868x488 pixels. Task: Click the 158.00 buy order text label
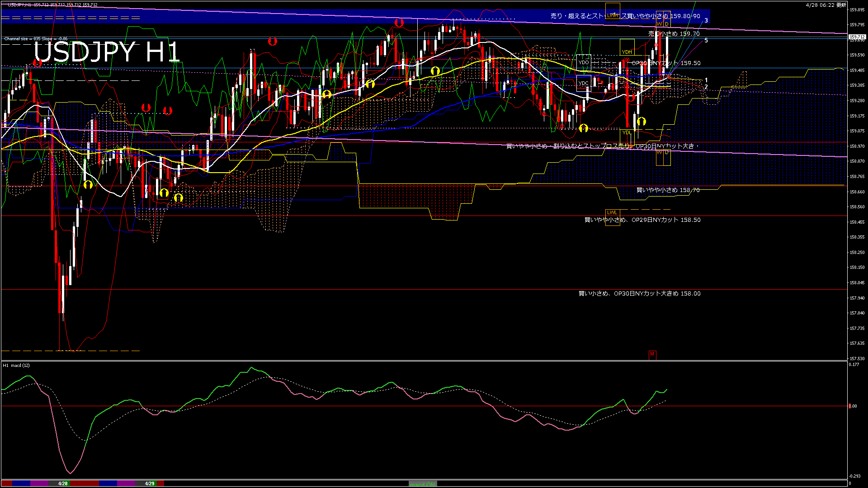639,294
